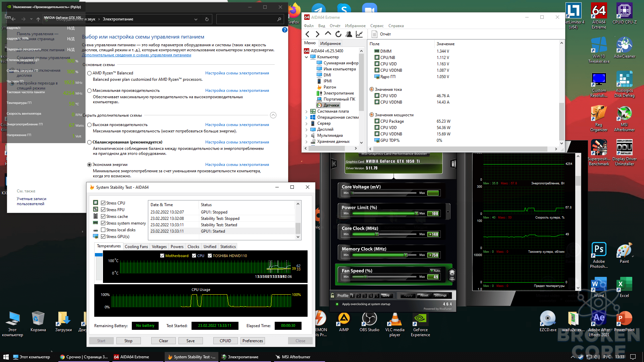Screen dimensions: 644x362
Task: Enable Stress local disks checkbox
Action: (103, 230)
